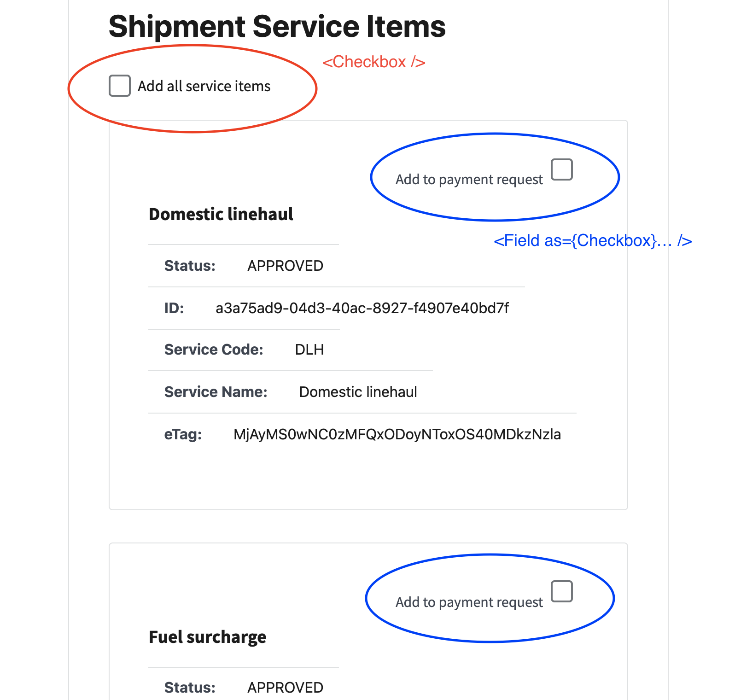This screenshot has width=735, height=700.
Task: Select APPROVED status under Fuel surcharge
Action: point(285,687)
